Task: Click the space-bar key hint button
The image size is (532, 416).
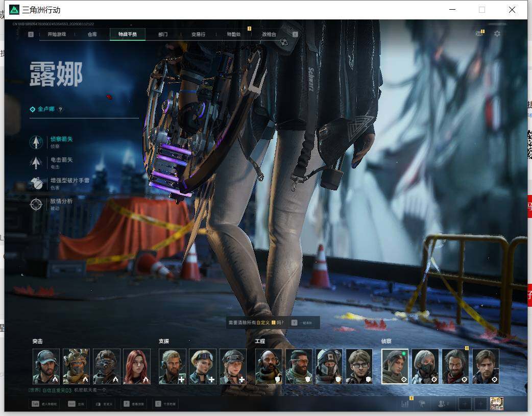Action: point(77,404)
